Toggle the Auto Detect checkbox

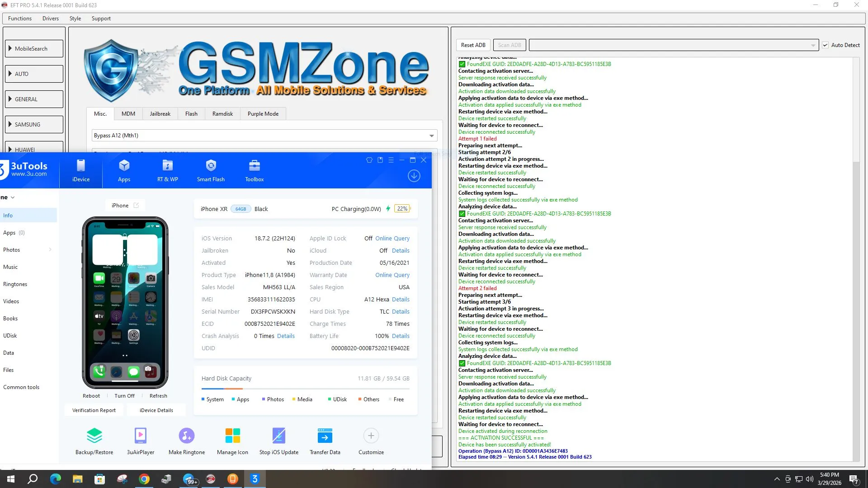click(x=825, y=45)
